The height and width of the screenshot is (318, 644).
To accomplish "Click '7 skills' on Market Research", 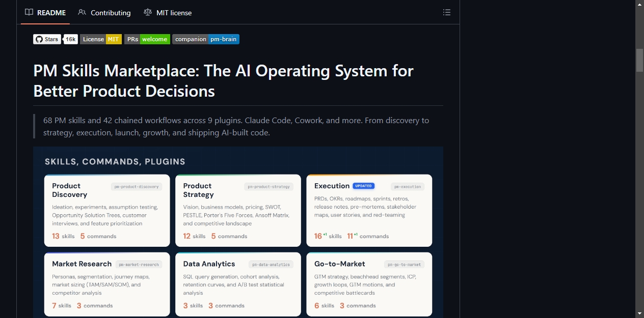I will click(x=62, y=306).
